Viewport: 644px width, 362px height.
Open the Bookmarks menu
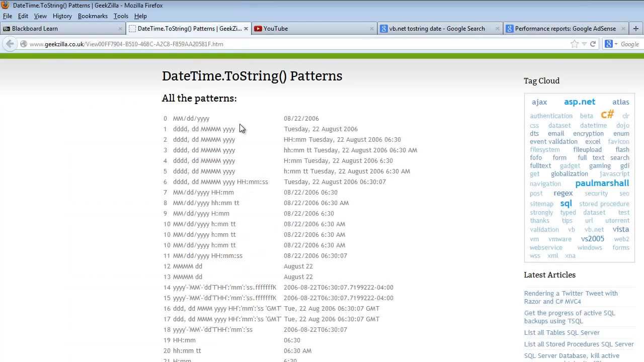(x=93, y=16)
